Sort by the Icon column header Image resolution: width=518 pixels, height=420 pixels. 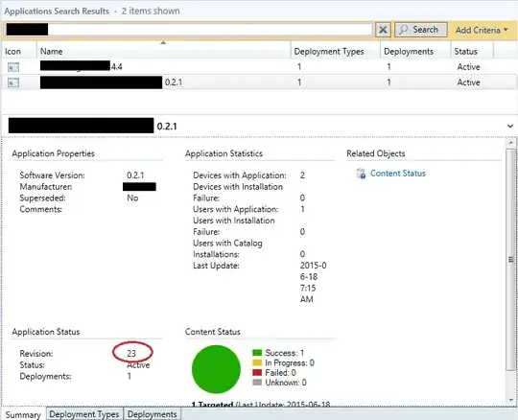tap(19, 51)
